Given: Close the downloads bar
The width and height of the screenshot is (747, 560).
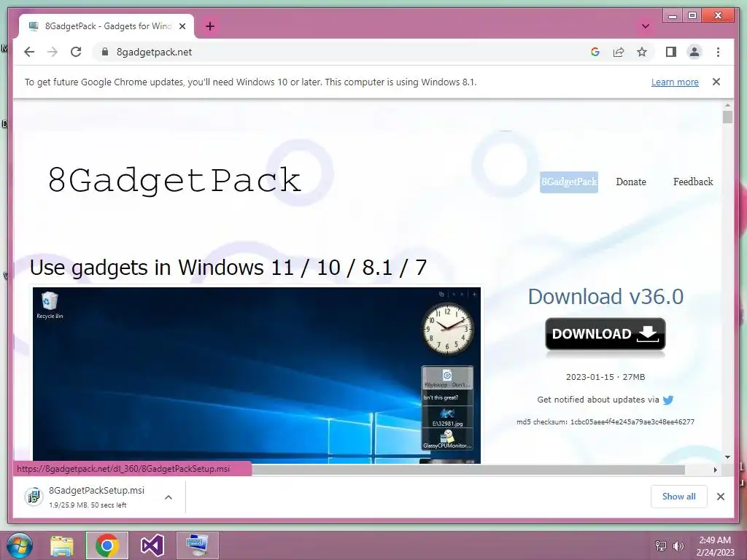Looking at the screenshot, I should pyautogui.click(x=720, y=497).
